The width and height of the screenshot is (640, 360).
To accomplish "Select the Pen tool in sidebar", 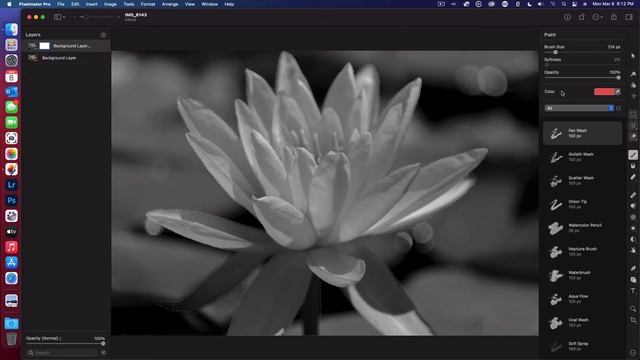I will [633, 269].
